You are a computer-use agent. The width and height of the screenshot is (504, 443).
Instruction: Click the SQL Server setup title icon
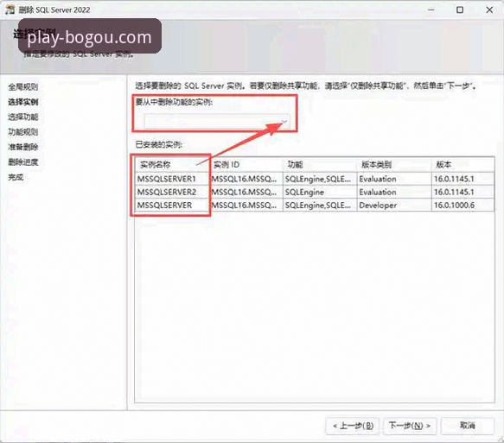tap(10, 9)
